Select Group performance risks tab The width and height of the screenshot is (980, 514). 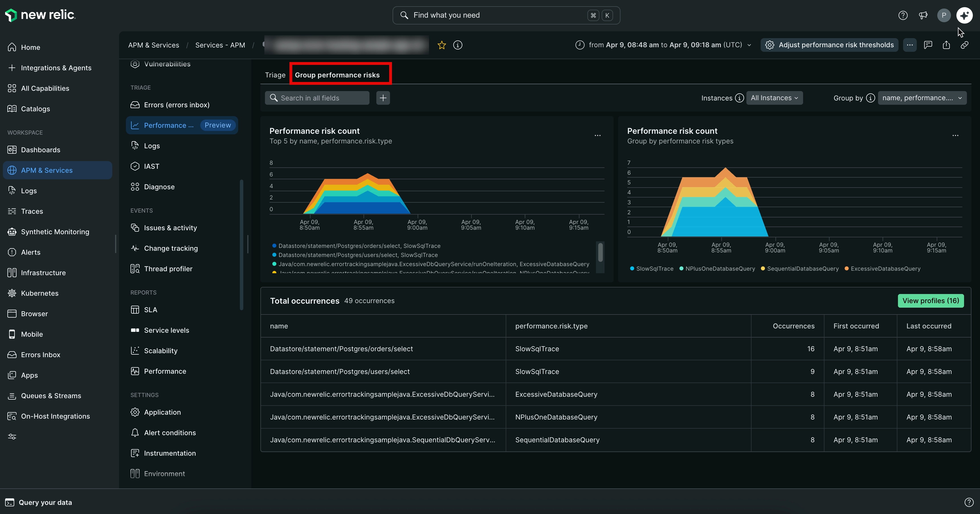338,75
